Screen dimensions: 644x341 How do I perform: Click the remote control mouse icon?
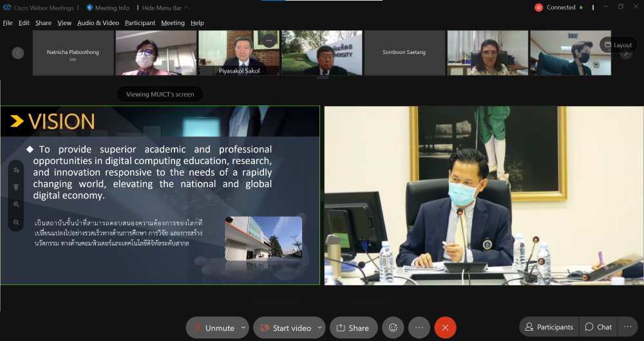[16, 187]
